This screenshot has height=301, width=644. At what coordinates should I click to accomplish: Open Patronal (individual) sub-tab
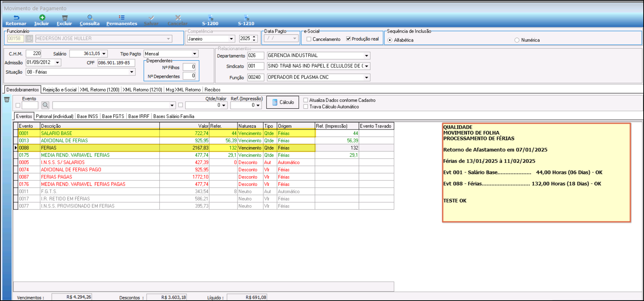(x=55, y=116)
